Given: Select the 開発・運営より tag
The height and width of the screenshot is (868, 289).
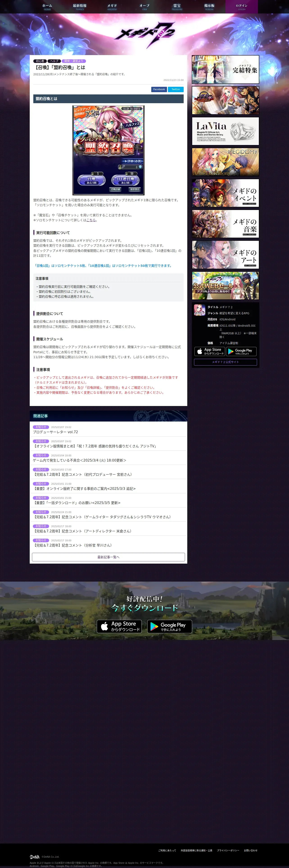Looking at the screenshot, I should point(74,61).
